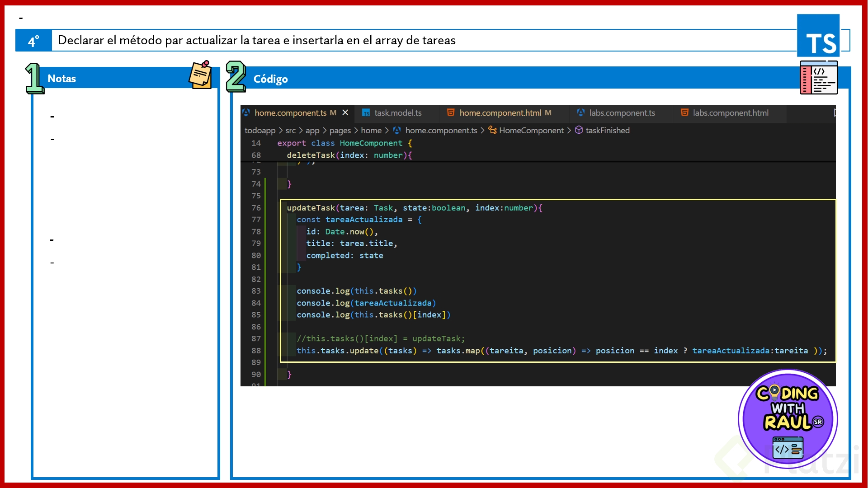The height and width of the screenshot is (488, 868).
Task: Expand the pages breadcrumb segment
Action: point(340,131)
